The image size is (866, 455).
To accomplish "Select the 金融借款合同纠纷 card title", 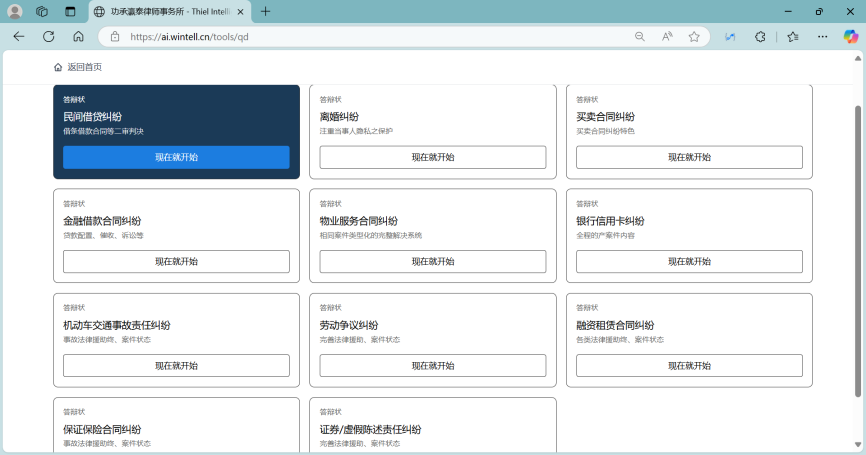I will (102, 221).
